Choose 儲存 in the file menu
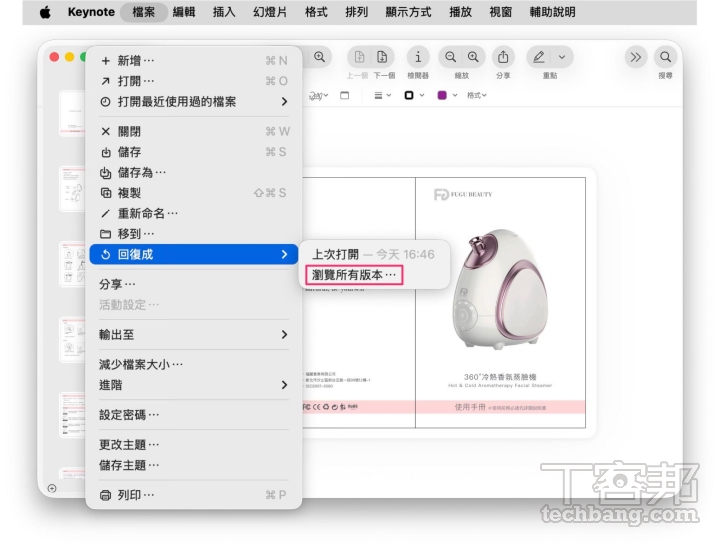This screenshot has height=547, width=720. point(193,152)
